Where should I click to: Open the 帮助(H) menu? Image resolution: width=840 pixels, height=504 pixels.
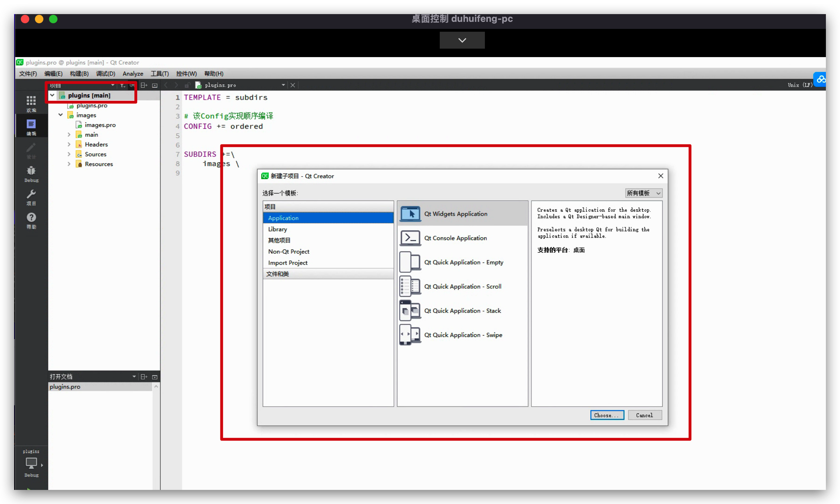pos(214,74)
